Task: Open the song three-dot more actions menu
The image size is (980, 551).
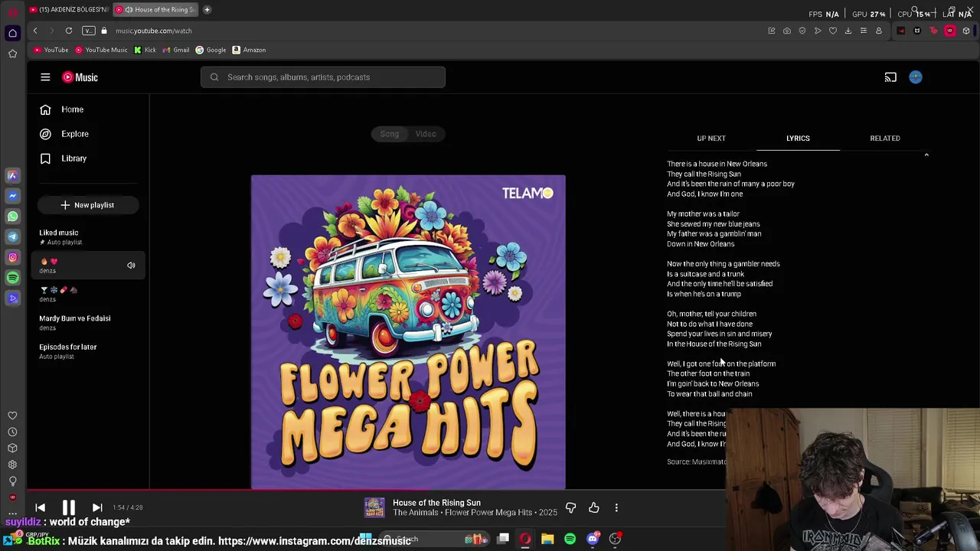Action: coord(616,507)
